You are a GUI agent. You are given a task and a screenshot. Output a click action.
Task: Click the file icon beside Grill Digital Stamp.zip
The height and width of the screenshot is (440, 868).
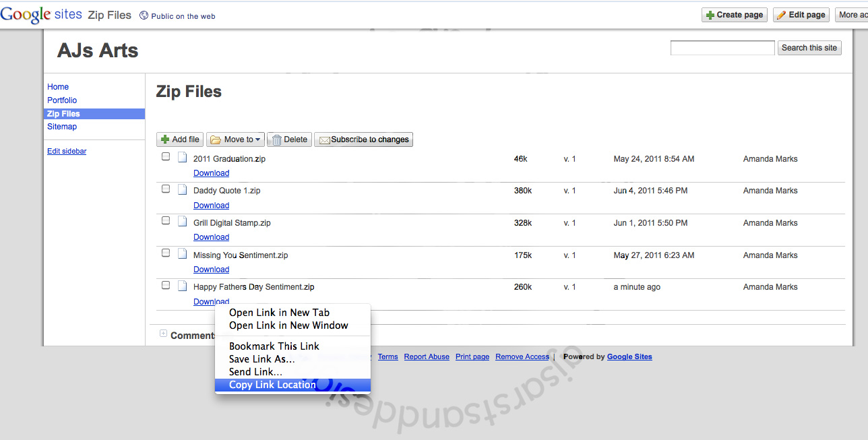(182, 222)
